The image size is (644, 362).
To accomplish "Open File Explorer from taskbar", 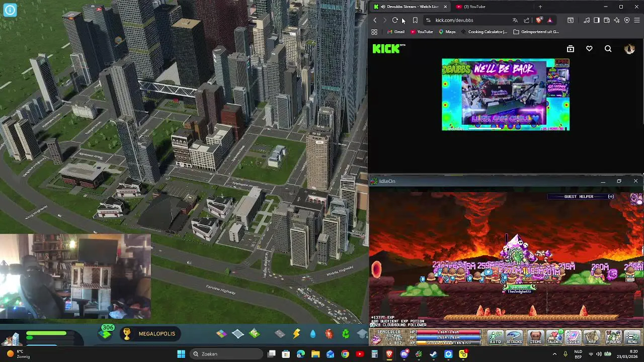I will (315, 354).
